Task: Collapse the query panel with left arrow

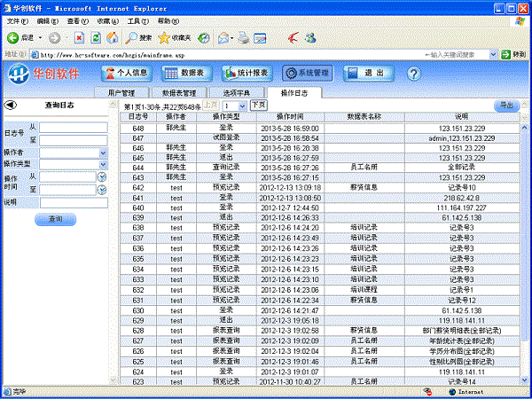Action: pyautogui.click(x=10, y=105)
